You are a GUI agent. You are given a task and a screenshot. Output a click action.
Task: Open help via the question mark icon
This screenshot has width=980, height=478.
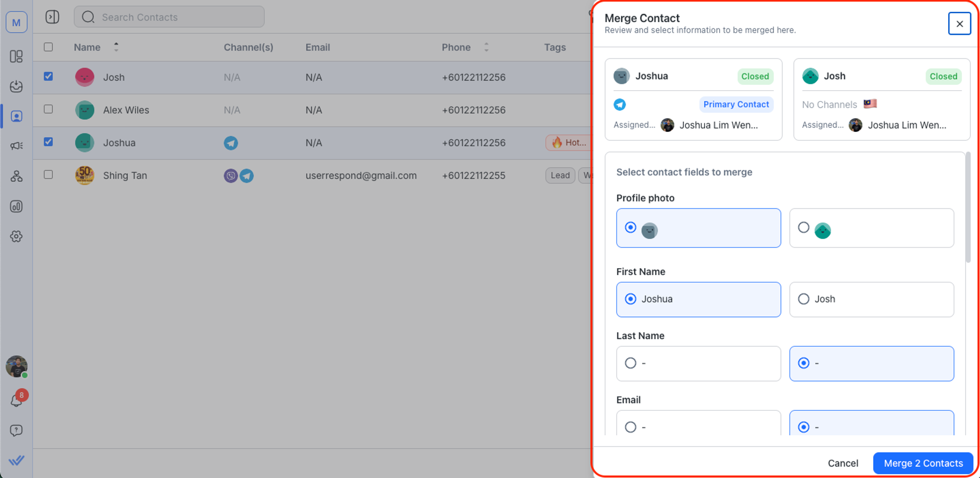click(x=16, y=430)
